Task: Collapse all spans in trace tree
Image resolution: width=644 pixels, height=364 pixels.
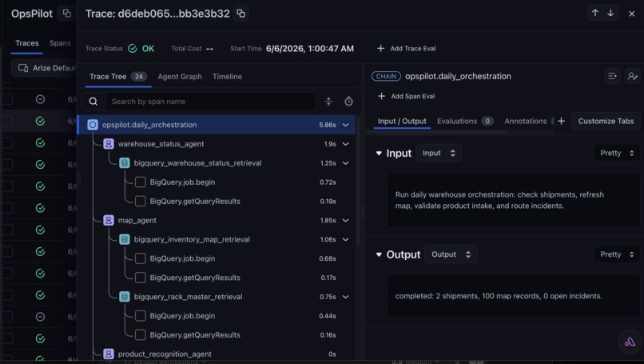Action: [328, 101]
